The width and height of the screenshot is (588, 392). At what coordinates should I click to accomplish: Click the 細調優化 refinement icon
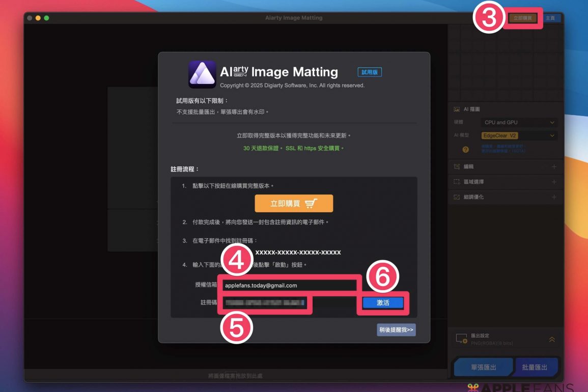[x=457, y=197]
